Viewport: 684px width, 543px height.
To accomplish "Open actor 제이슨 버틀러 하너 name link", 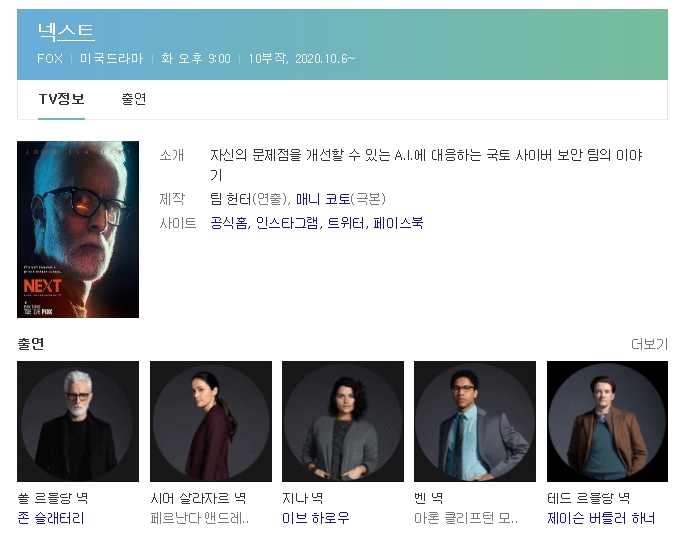I will point(600,518).
